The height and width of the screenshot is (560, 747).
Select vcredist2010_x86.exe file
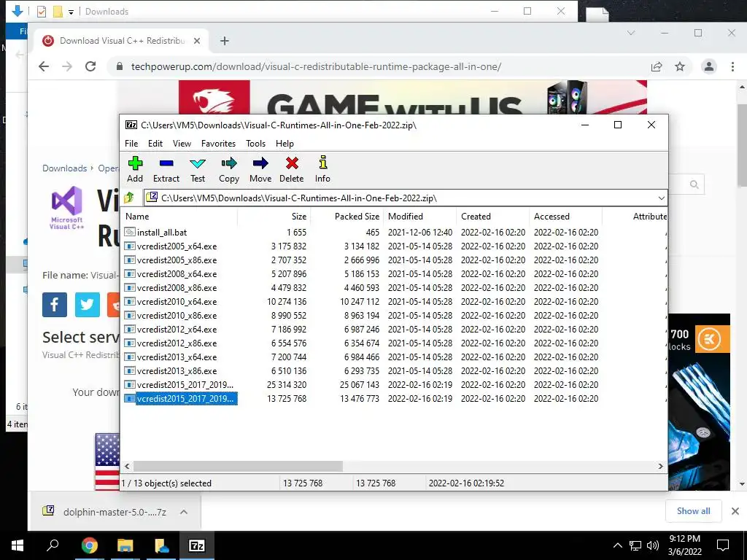click(x=177, y=315)
